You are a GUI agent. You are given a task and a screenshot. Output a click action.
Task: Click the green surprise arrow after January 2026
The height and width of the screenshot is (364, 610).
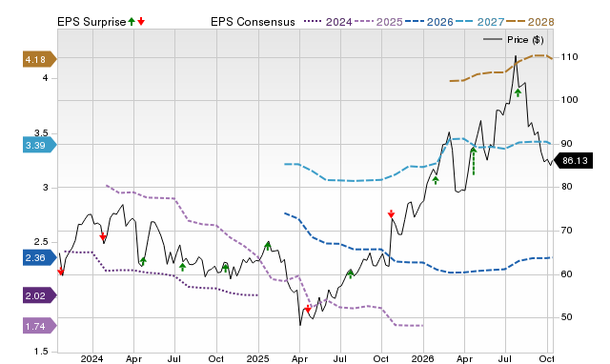tap(436, 180)
